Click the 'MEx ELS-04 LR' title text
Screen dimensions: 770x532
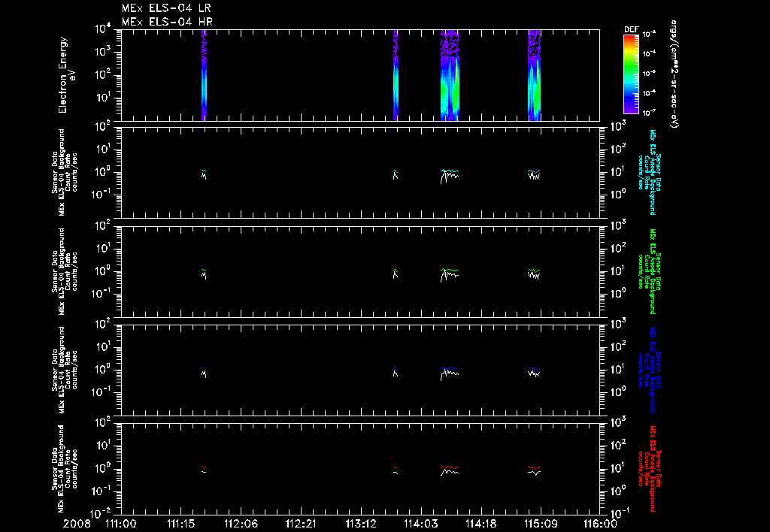tap(166, 8)
